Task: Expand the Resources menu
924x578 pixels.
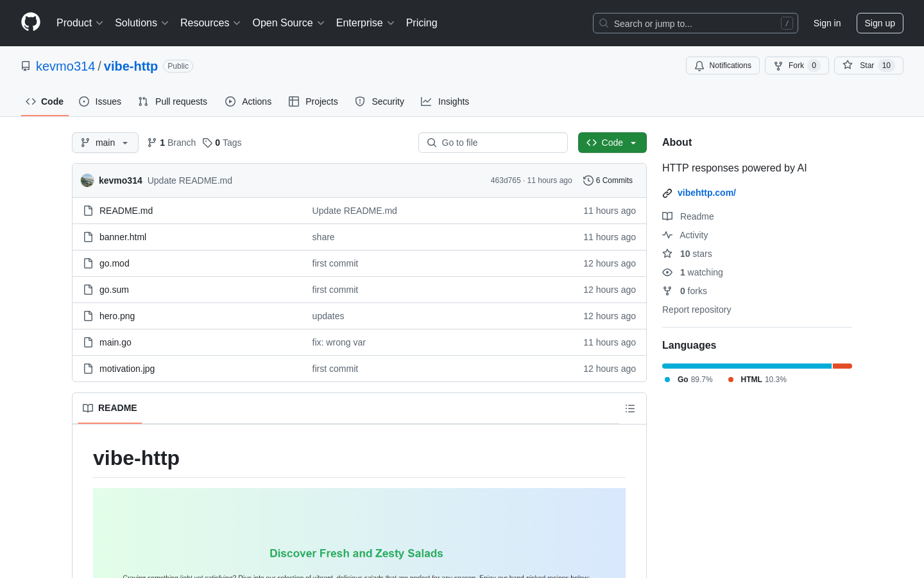Action: coord(210,23)
